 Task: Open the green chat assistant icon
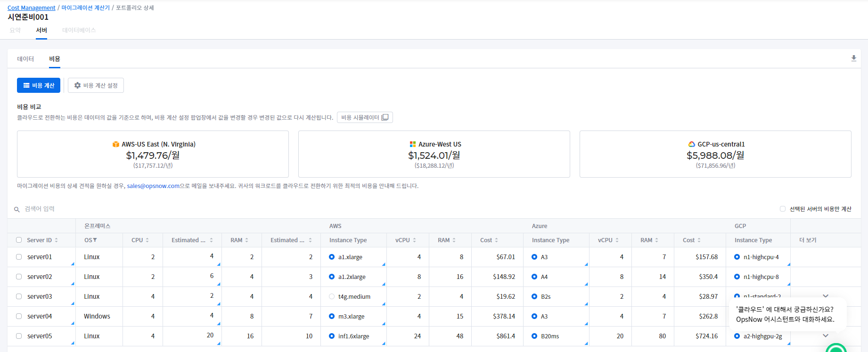(x=836, y=348)
